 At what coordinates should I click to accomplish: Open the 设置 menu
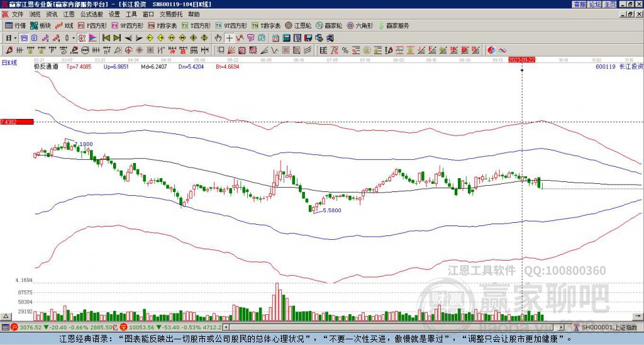[x=114, y=14]
